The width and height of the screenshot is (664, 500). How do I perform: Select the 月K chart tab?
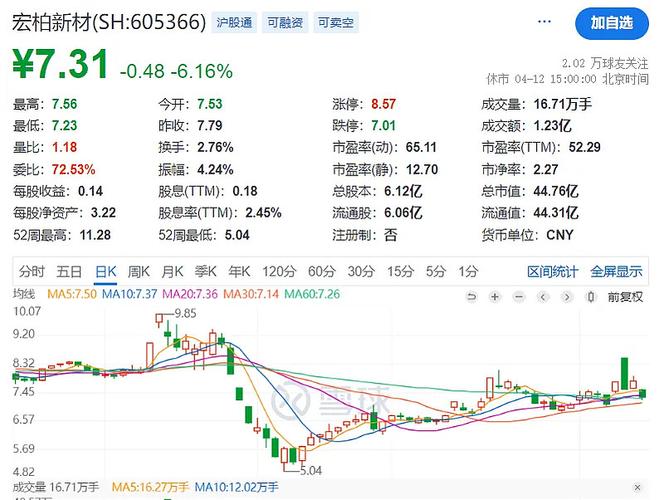(172, 271)
